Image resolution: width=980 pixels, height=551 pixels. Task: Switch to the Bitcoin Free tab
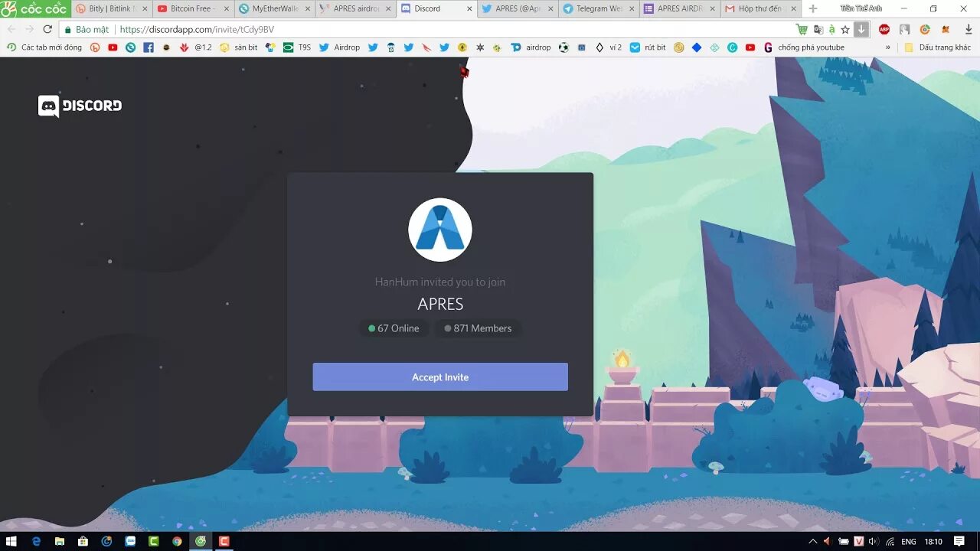click(x=193, y=8)
